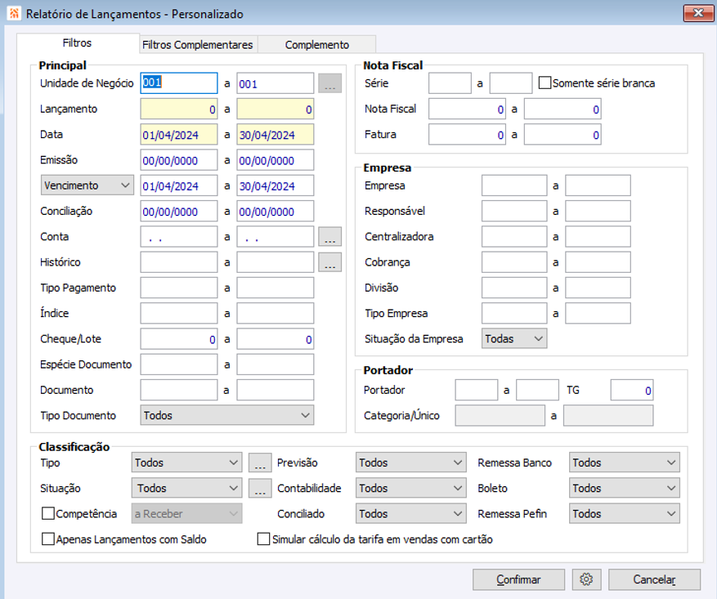Expand the Tipo classification dropdown
The image size is (717, 599).
coord(187,463)
